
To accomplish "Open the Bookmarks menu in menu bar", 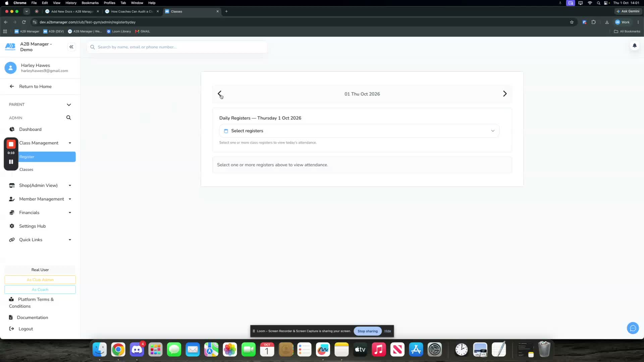I will pos(90,3).
